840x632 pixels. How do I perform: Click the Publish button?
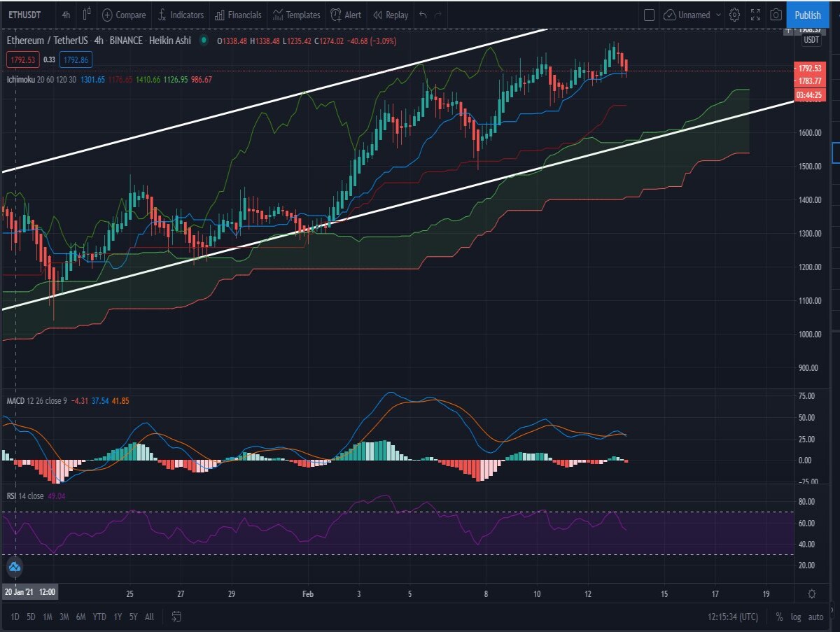(x=808, y=15)
